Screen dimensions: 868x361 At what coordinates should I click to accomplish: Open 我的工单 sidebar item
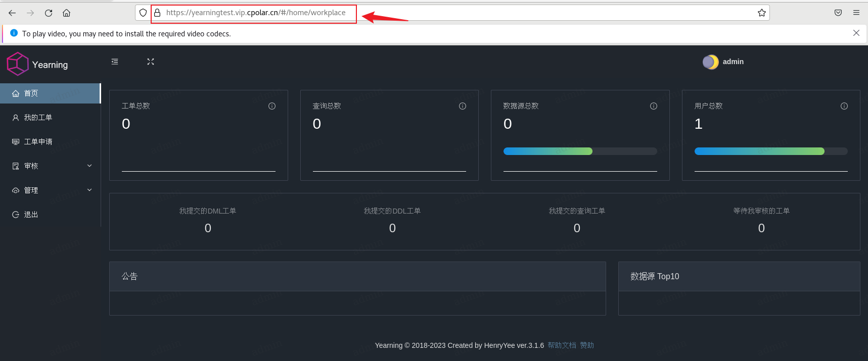click(x=51, y=118)
